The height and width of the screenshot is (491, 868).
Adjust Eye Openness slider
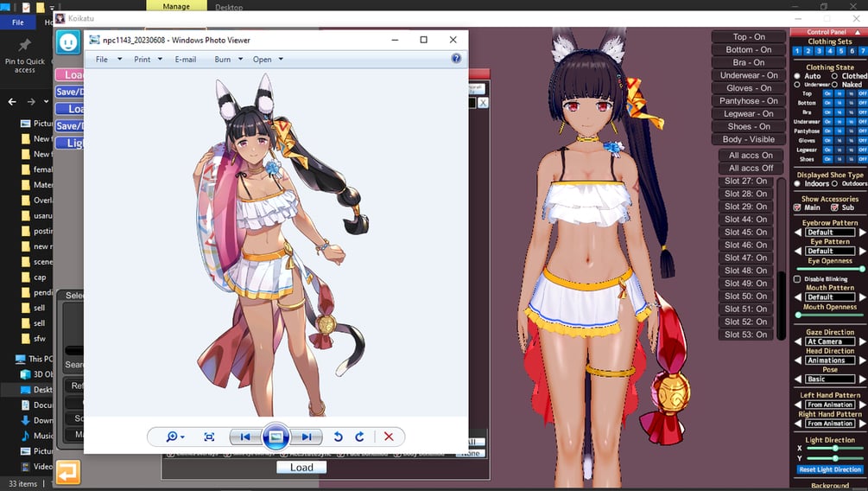830,269
